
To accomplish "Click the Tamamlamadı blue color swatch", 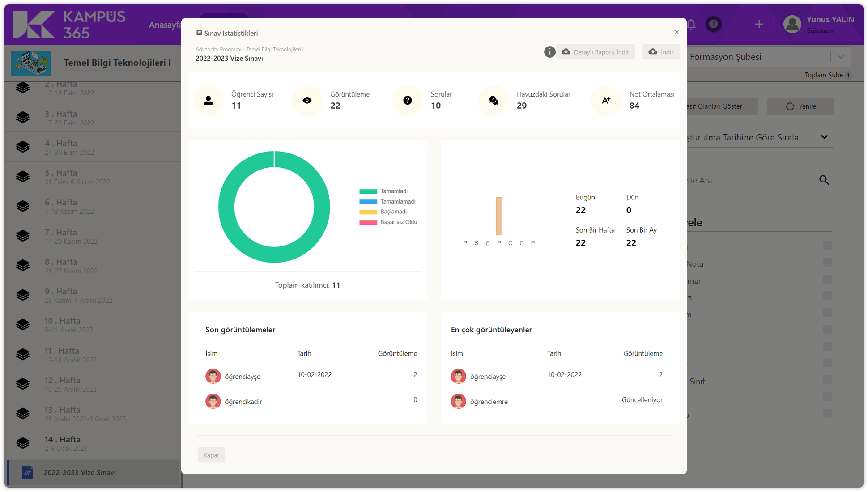I will click(x=368, y=202).
